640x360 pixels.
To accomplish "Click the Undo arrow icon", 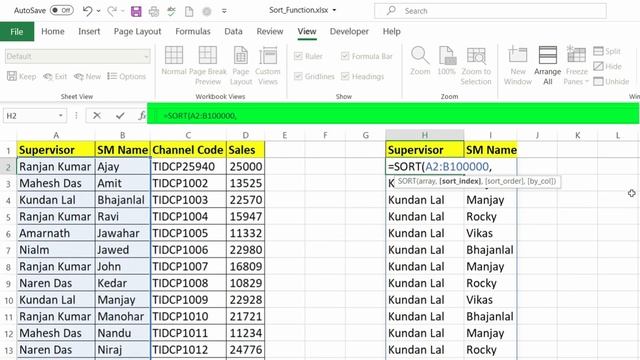I will 87,11.
